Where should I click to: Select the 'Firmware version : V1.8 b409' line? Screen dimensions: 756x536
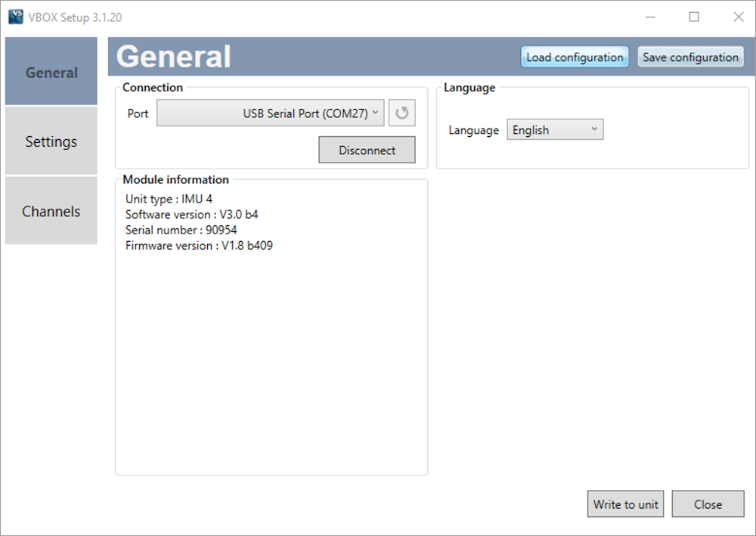[199, 246]
